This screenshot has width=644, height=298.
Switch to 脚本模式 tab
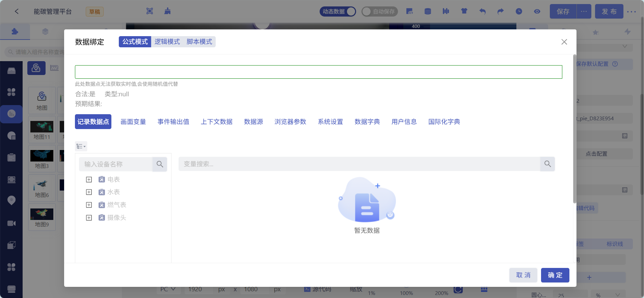point(199,42)
